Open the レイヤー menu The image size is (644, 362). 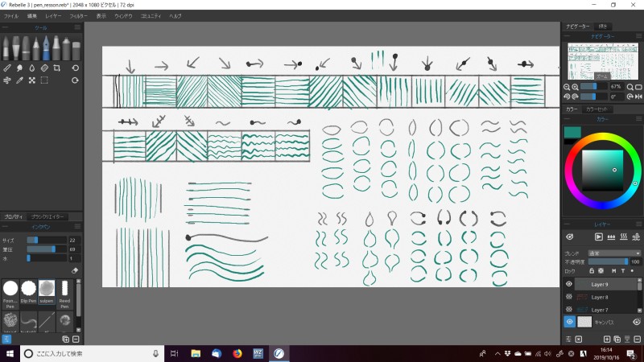pos(53,16)
